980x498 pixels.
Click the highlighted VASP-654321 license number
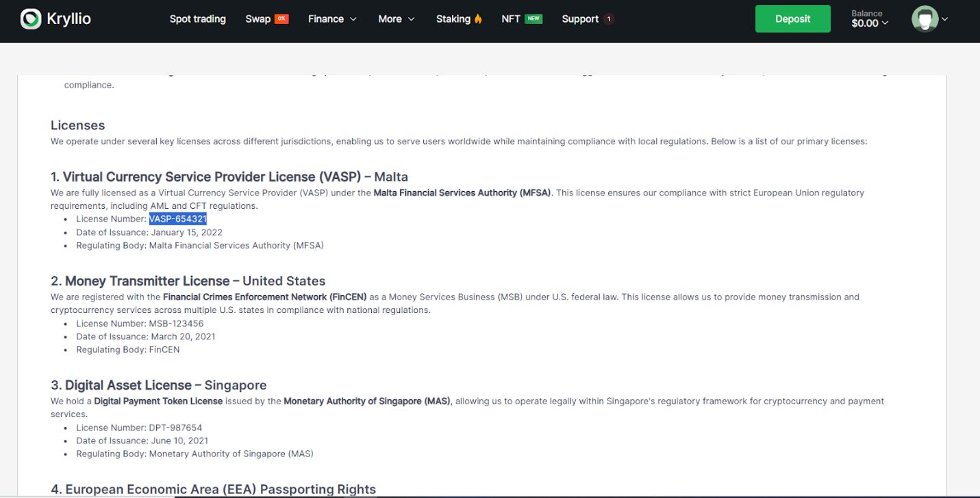178,219
